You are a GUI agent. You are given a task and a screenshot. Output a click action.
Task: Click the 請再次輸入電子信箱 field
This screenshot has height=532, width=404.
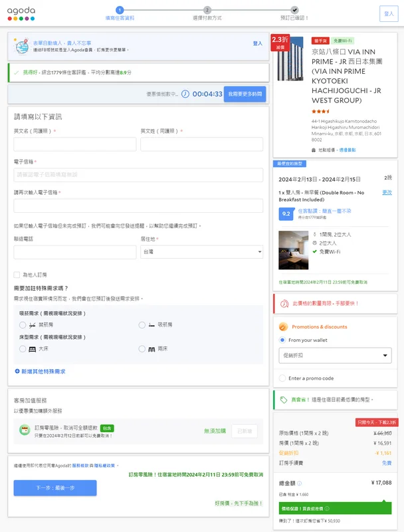(x=138, y=205)
